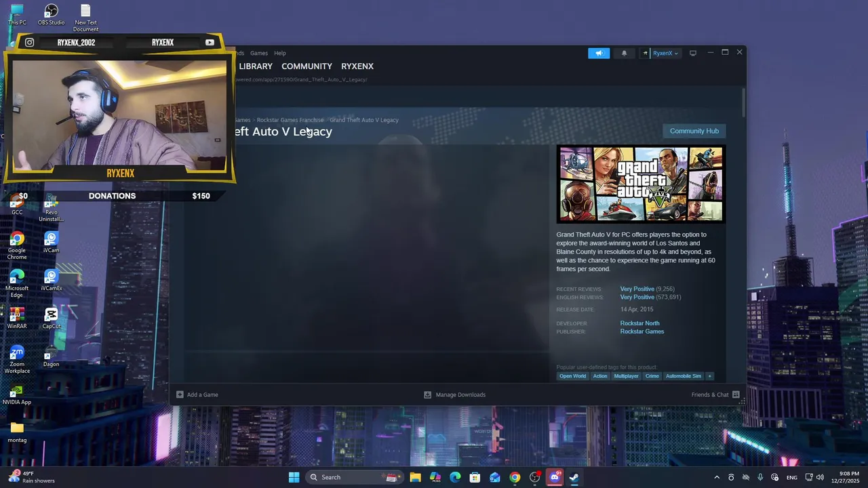868x488 pixels.
Task: Switch to the COMMUNITY tab
Action: (307, 66)
